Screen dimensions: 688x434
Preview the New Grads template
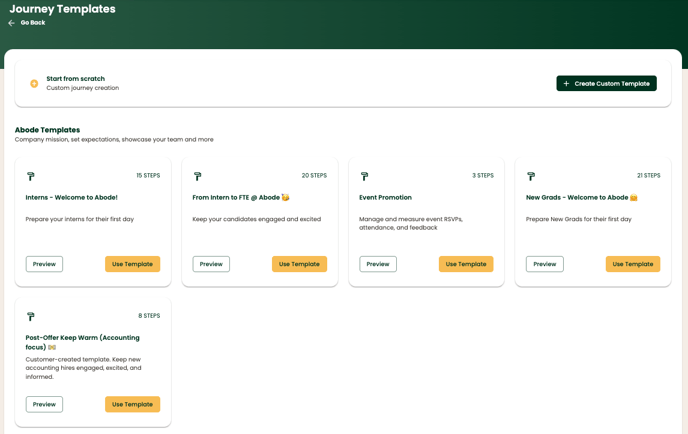pos(545,264)
